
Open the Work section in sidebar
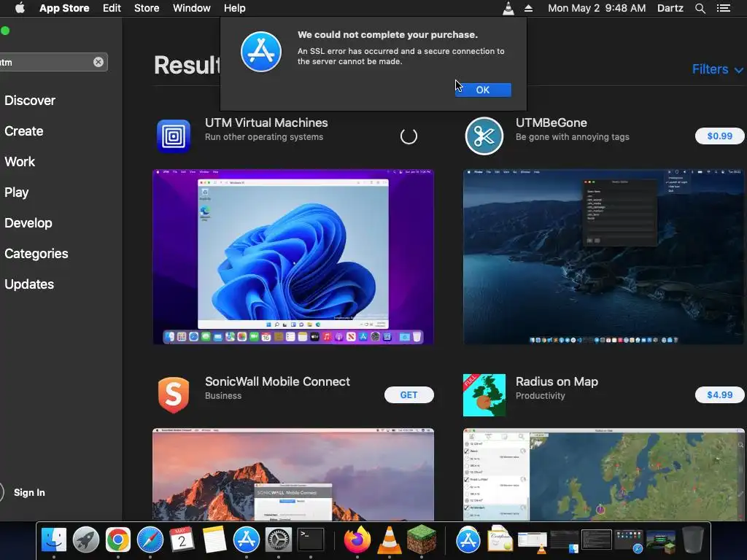[x=20, y=161]
